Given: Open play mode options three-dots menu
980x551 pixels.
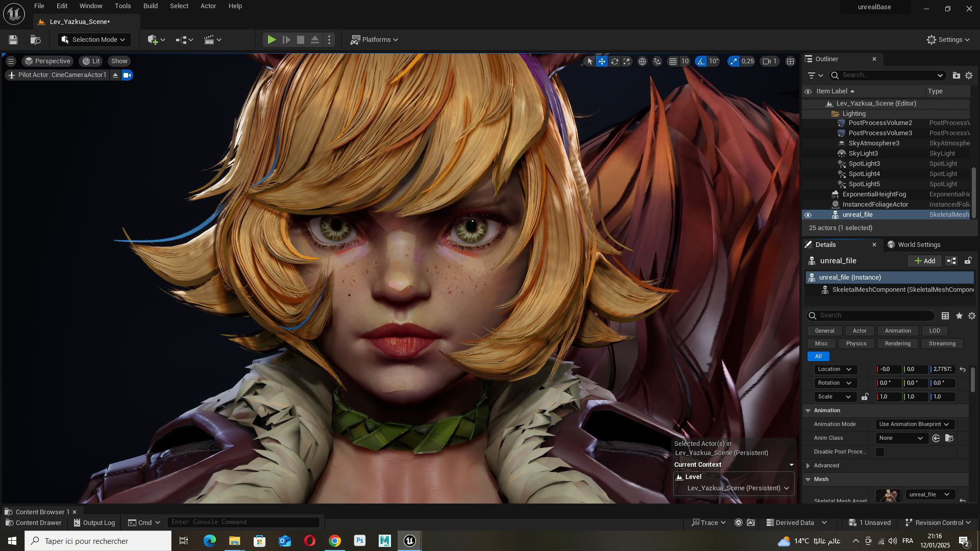Looking at the screenshot, I should pyautogui.click(x=329, y=40).
